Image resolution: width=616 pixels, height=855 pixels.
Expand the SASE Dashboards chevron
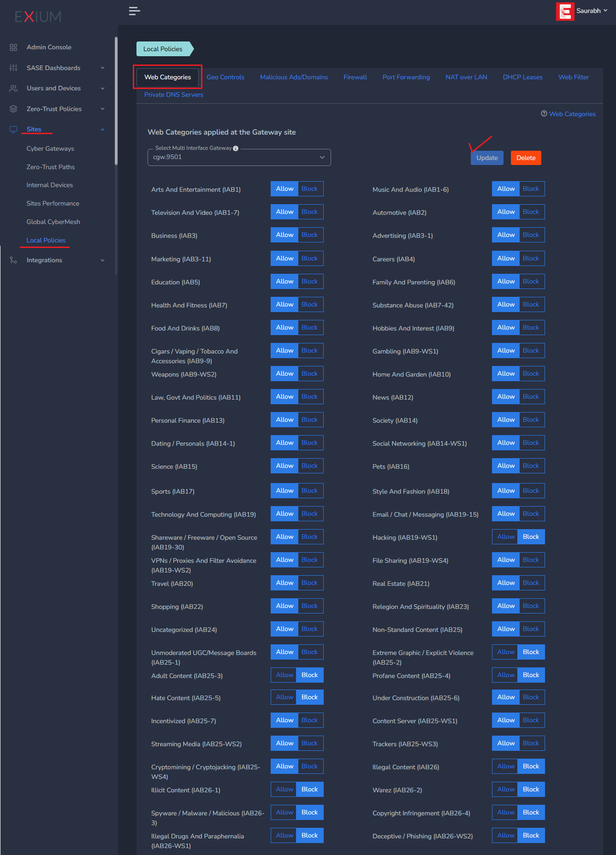pos(102,68)
